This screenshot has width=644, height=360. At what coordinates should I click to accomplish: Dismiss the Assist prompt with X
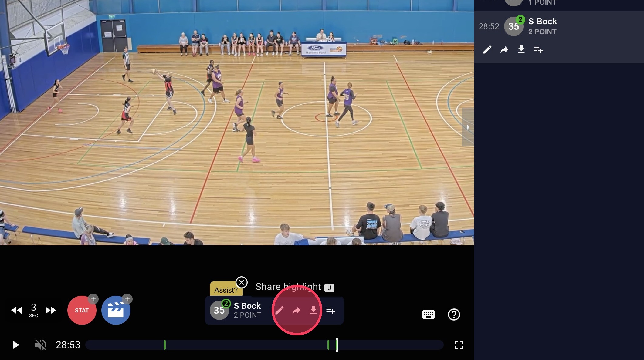(242, 283)
